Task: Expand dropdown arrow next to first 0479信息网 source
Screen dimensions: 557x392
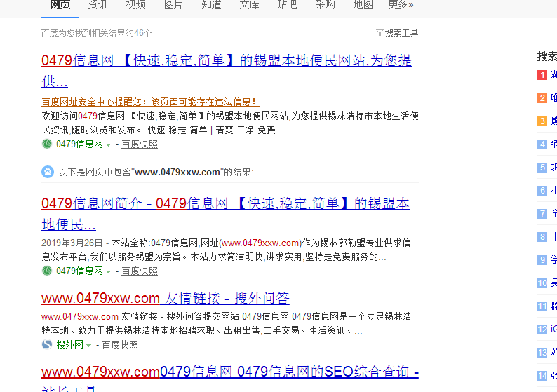Action: [108, 145]
